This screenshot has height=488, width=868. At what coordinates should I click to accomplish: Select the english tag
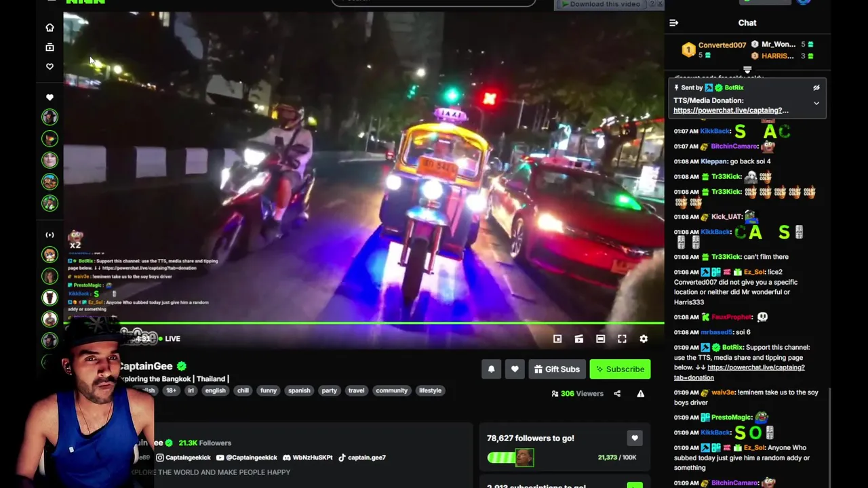(215, 390)
